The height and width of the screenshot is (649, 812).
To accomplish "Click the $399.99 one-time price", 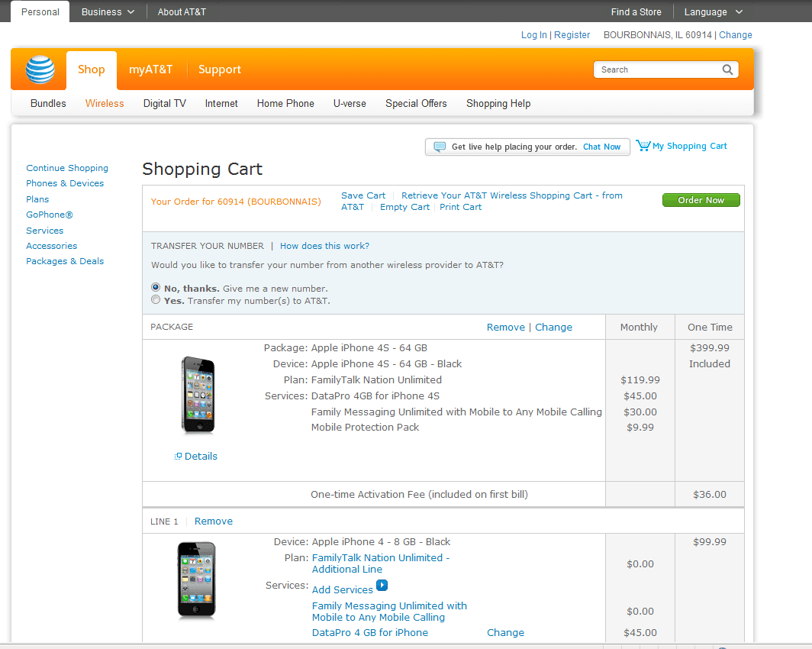I will pyautogui.click(x=710, y=347).
